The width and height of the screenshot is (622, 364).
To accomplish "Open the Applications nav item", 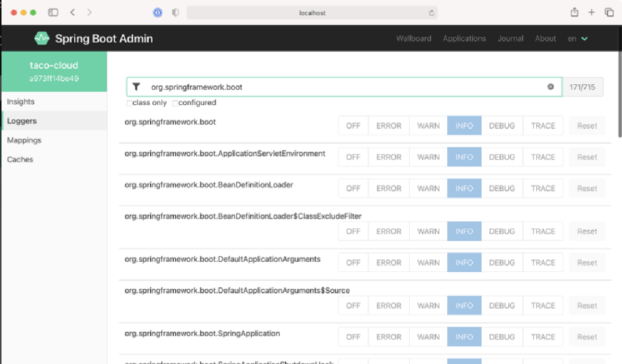I will coord(464,38).
